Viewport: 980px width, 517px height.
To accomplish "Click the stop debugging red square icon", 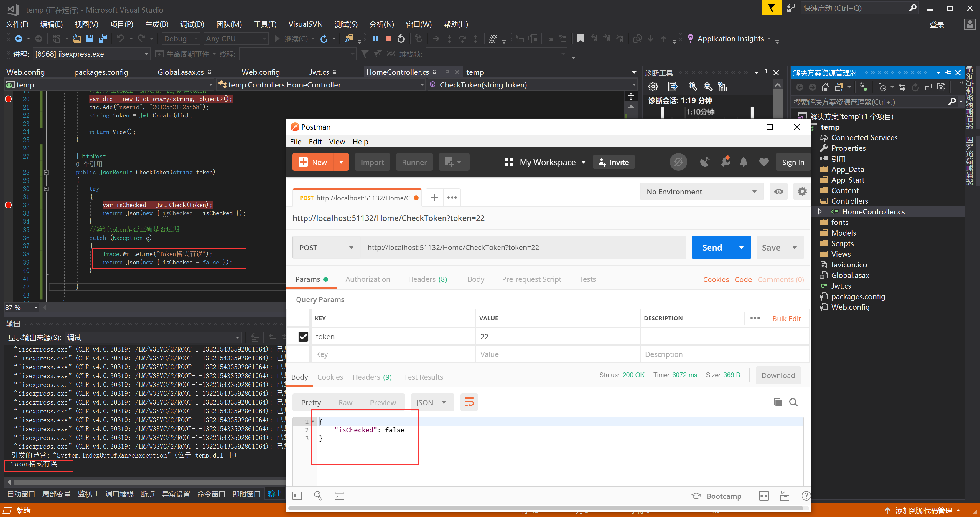I will 388,39.
